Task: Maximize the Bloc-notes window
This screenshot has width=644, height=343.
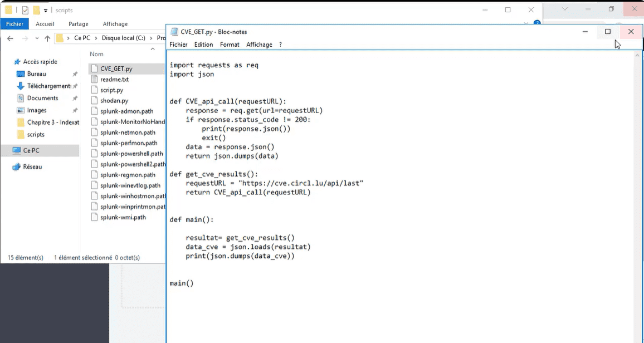Action: pos(608,32)
